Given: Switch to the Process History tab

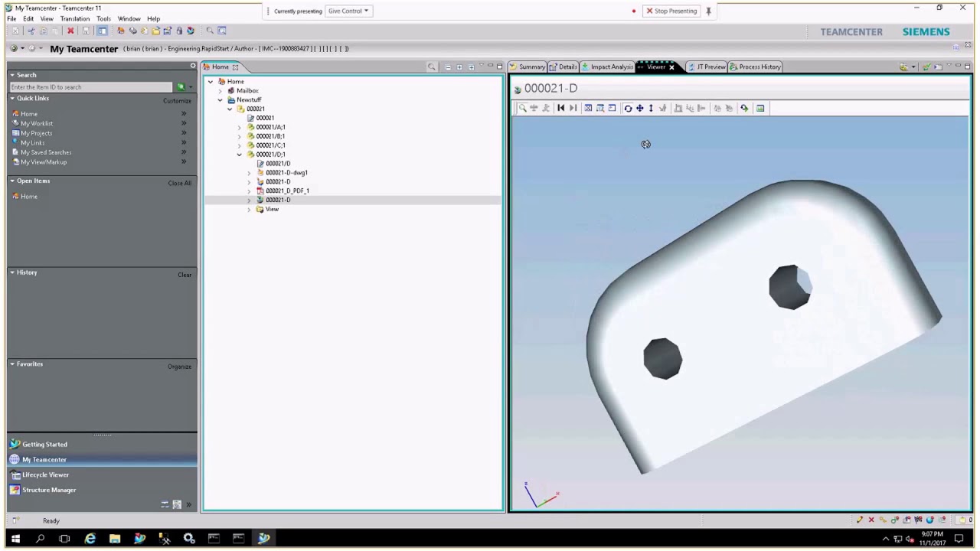Looking at the screenshot, I should point(755,67).
